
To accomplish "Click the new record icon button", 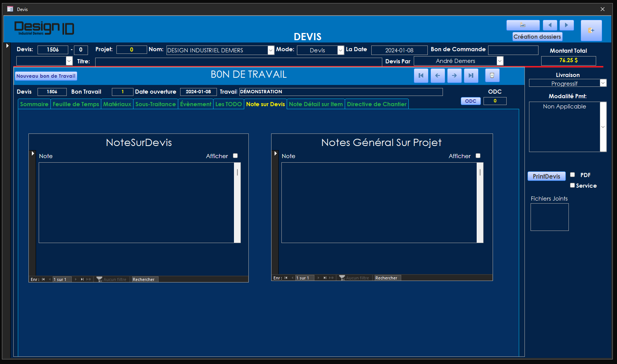I will tap(523, 25).
